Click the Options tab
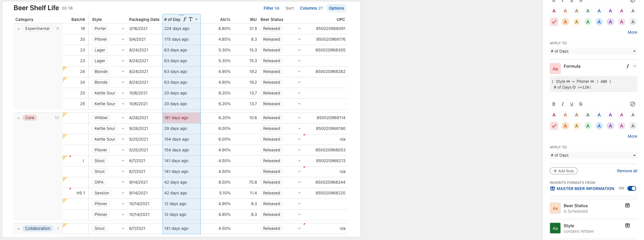The height and width of the screenshot is (240, 644). point(337,8)
